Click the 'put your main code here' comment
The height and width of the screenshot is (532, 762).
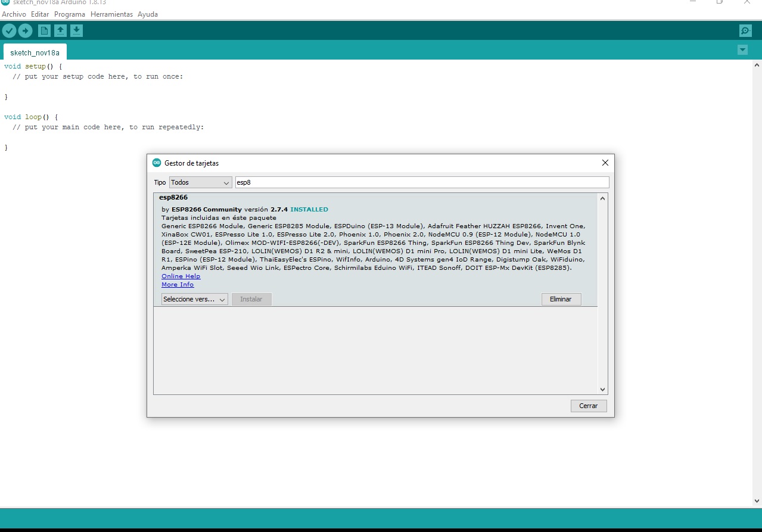pyautogui.click(x=108, y=127)
